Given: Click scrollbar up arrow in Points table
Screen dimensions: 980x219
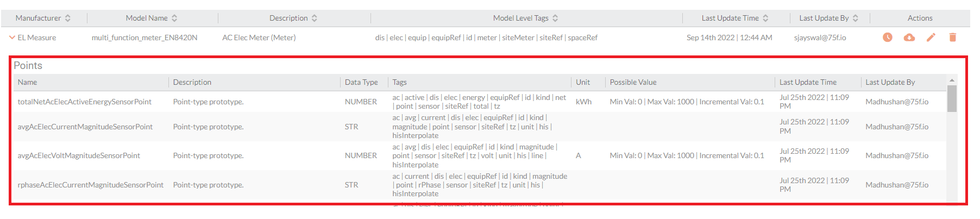Looking at the screenshot, I should pyautogui.click(x=952, y=80).
